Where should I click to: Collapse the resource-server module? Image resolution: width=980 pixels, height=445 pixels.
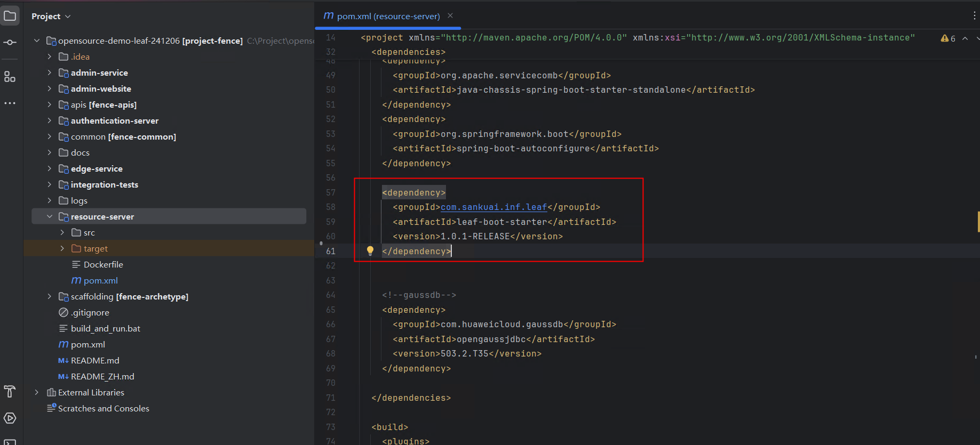[49, 216]
